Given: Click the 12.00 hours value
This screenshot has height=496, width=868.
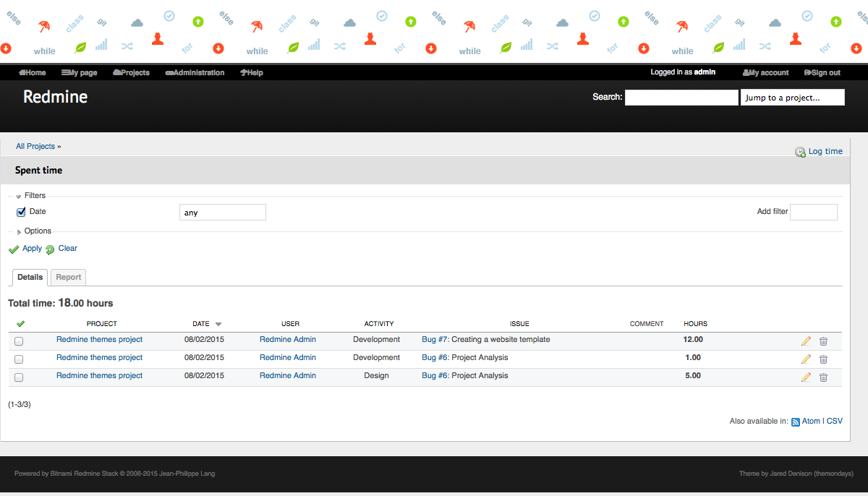Looking at the screenshot, I should click(693, 340).
